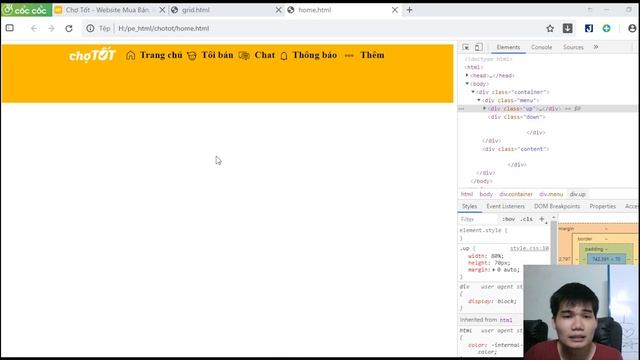The image size is (640, 360).
Task: Click the green plus extension icon
Action: pos(607,28)
